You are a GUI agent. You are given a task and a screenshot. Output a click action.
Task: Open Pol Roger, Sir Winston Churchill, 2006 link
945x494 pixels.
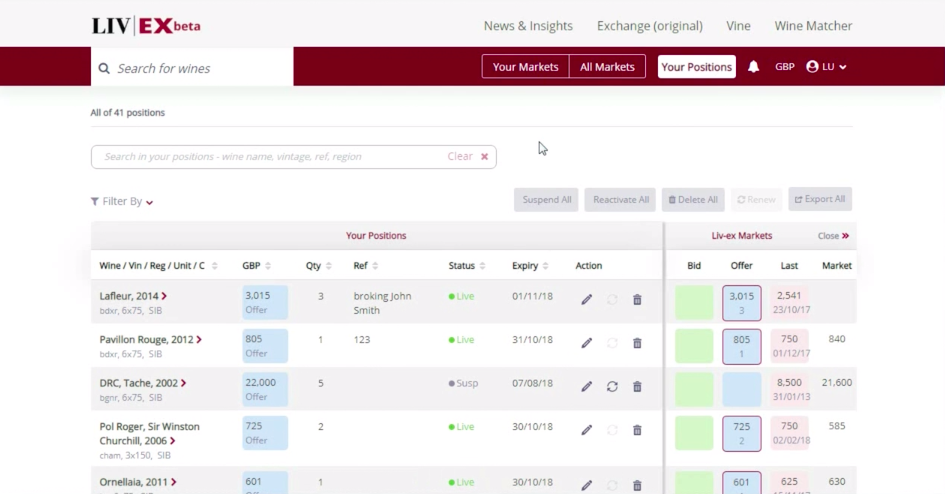coord(149,433)
